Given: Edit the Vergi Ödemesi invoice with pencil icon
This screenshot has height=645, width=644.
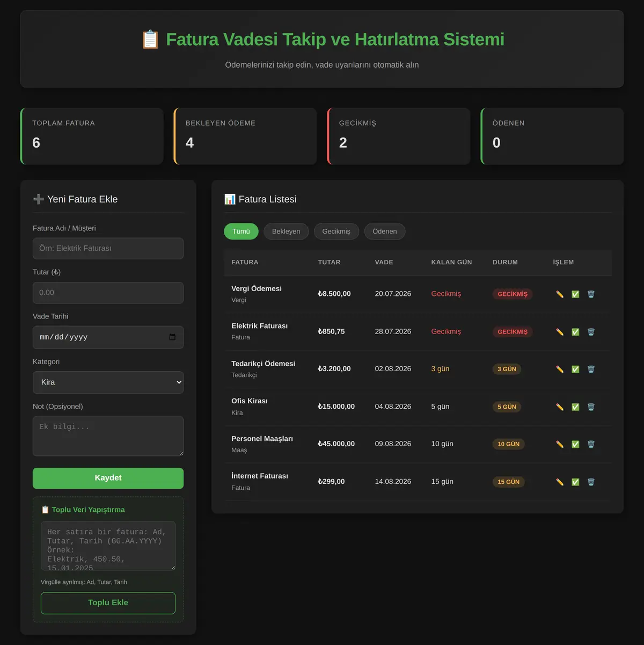Looking at the screenshot, I should click(x=560, y=294).
